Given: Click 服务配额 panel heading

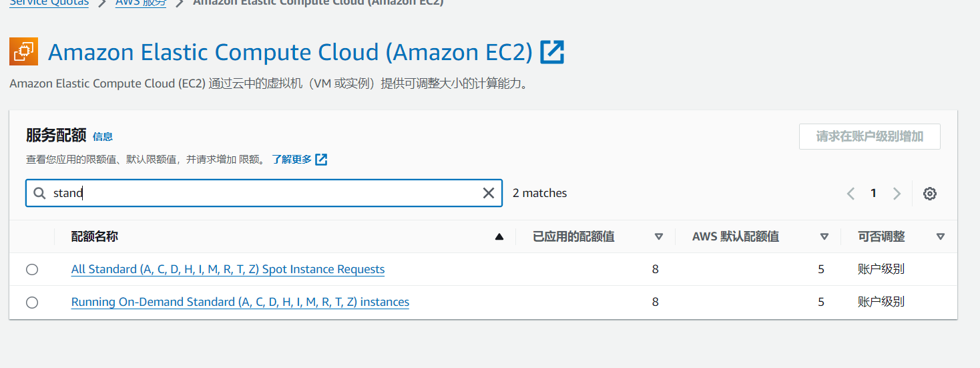Looking at the screenshot, I should pos(56,135).
